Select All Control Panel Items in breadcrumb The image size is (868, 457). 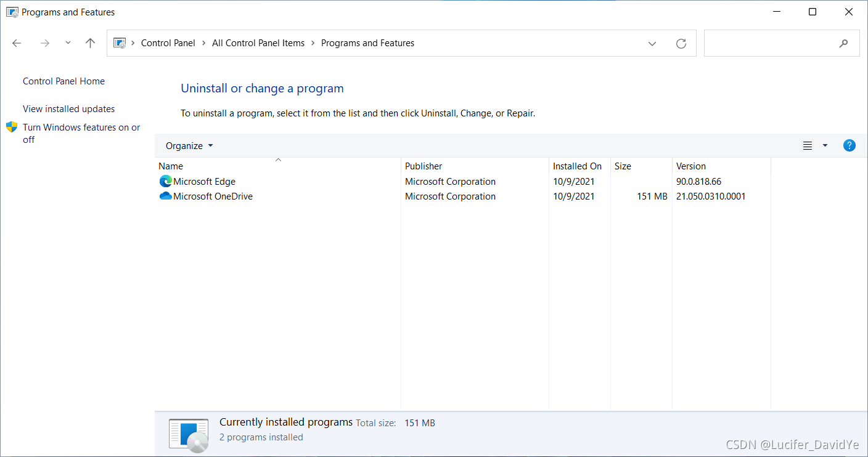[x=258, y=42]
